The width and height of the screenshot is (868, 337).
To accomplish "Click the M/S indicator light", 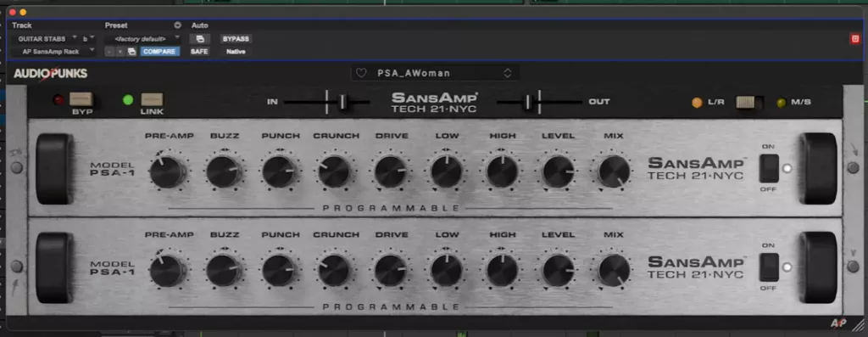I will [x=781, y=103].
